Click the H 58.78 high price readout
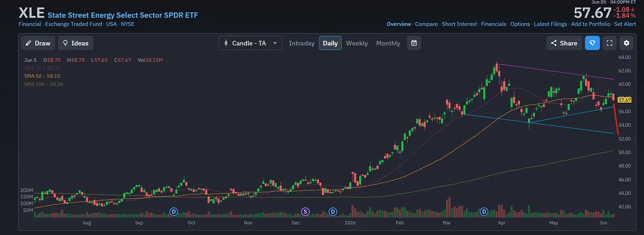Viewport: 644px width, 235px height. (x=76, y=60)
